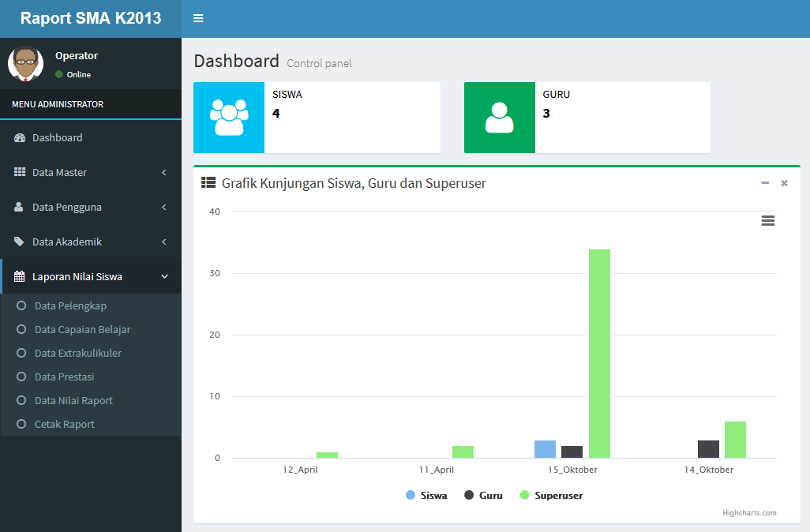Viewport: 810px width, 532px height.
Task: Click the Data Pelengkap circle icon
Action: pyautogui.click(x=21, y=305)
